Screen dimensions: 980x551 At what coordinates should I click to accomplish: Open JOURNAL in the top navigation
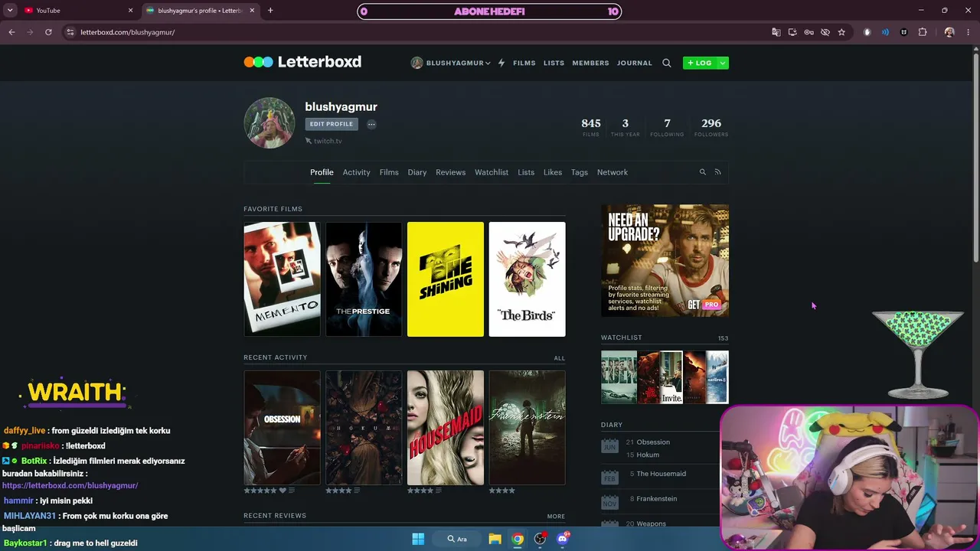[x=635, y=63]
